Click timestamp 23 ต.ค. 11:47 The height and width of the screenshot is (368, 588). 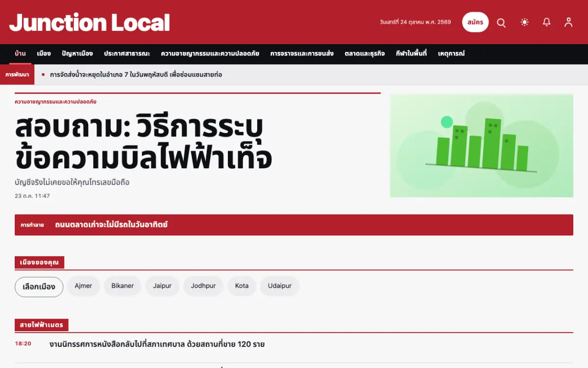point(32,196)
